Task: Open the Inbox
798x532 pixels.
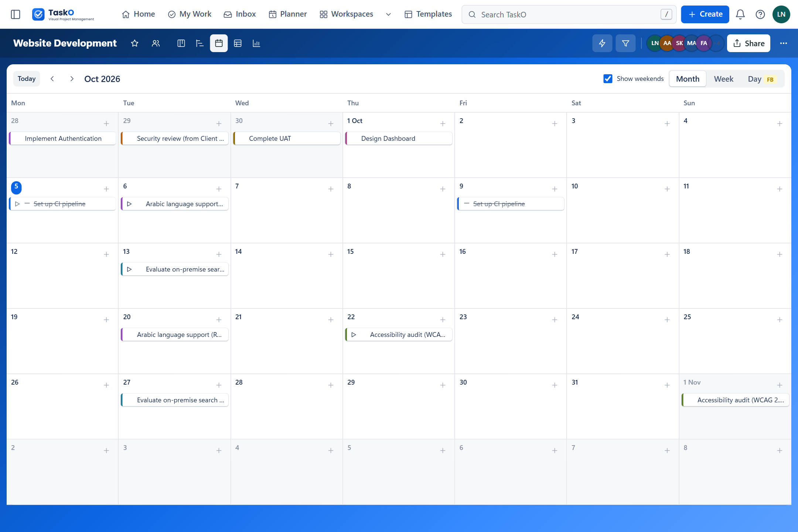Action: pyautogui.click(x=240, y=14)
